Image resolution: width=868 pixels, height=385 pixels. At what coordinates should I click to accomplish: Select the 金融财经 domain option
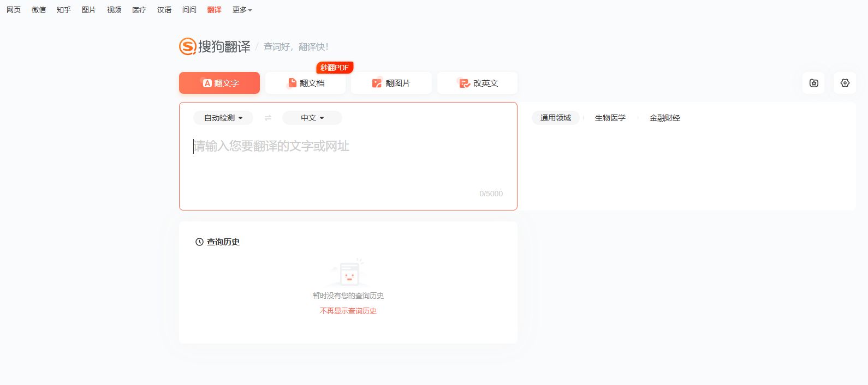coord(665,118)
